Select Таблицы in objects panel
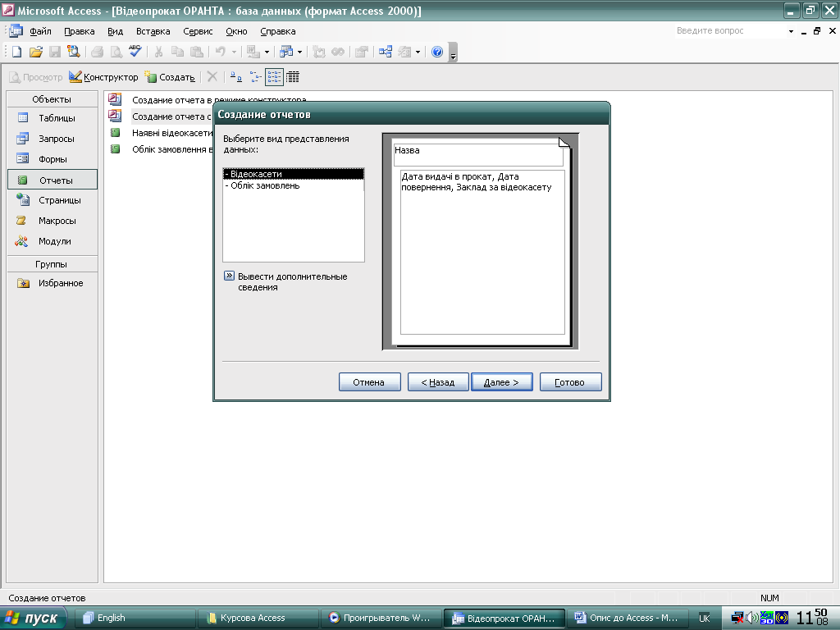840x630 pixels. 52,118
